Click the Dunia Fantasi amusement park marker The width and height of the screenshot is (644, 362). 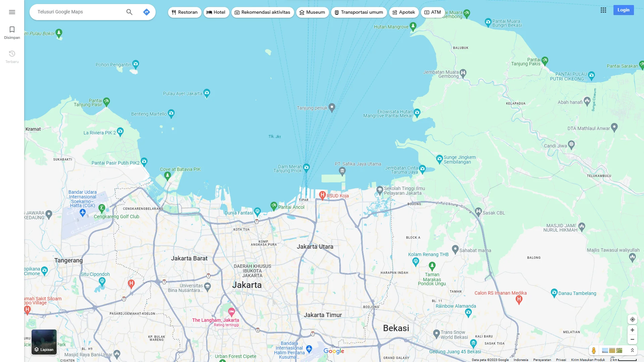257,211
